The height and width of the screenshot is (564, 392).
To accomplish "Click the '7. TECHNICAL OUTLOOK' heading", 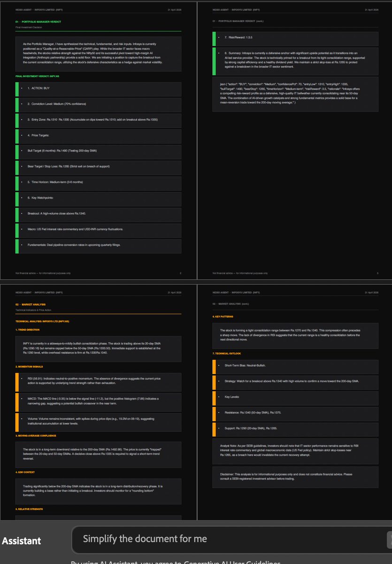I will point(226,353).
